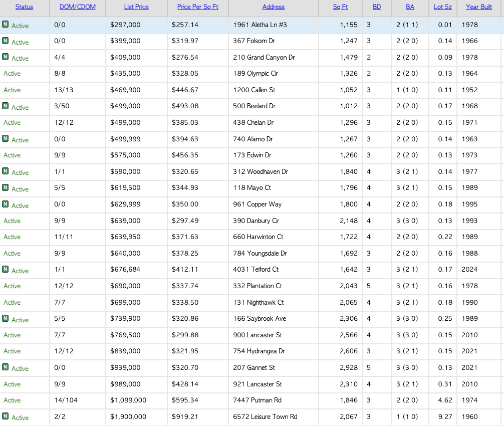Click the New listing icon for 1961 Aletha Ln #3

5,24
